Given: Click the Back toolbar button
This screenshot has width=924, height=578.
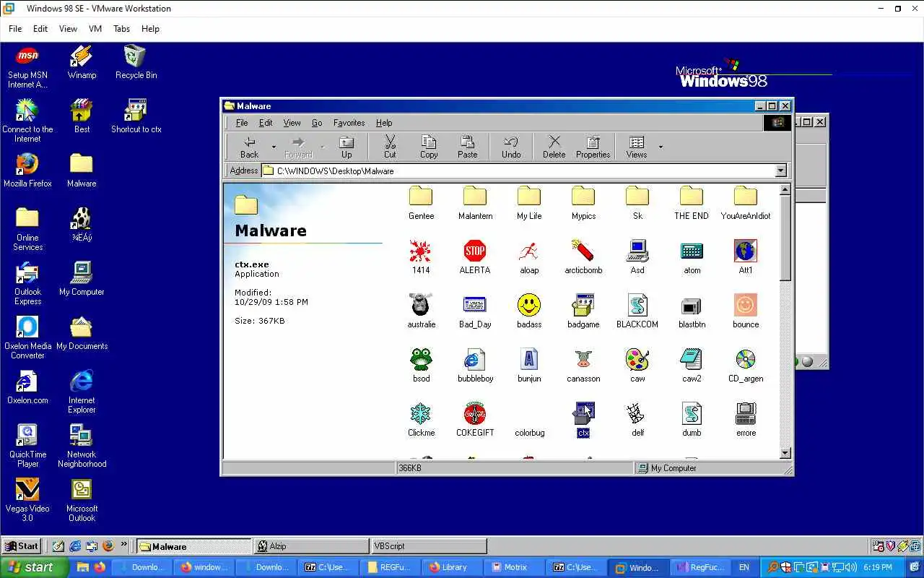Looking at the screenshot, I should point(249,147).
